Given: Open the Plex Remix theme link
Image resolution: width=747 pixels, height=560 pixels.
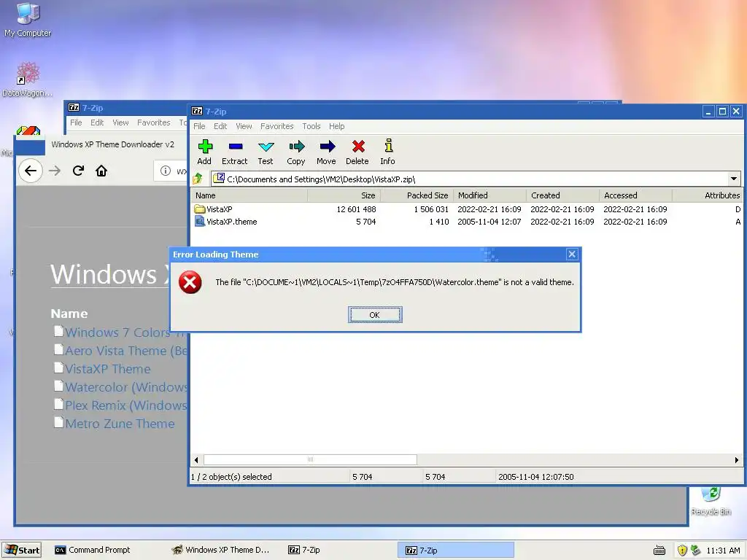Looking at the screenshot, I should tap(126, 405).
